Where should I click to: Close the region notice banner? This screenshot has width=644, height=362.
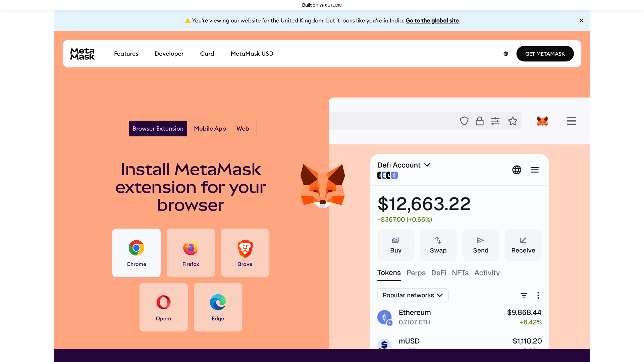(581, 20)
